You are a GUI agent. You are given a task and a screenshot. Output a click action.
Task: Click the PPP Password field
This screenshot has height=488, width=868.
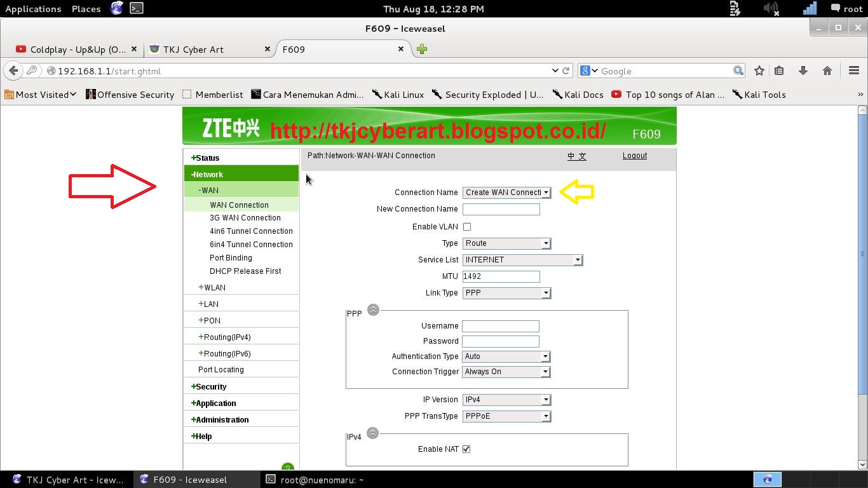(x=501, y=341)
